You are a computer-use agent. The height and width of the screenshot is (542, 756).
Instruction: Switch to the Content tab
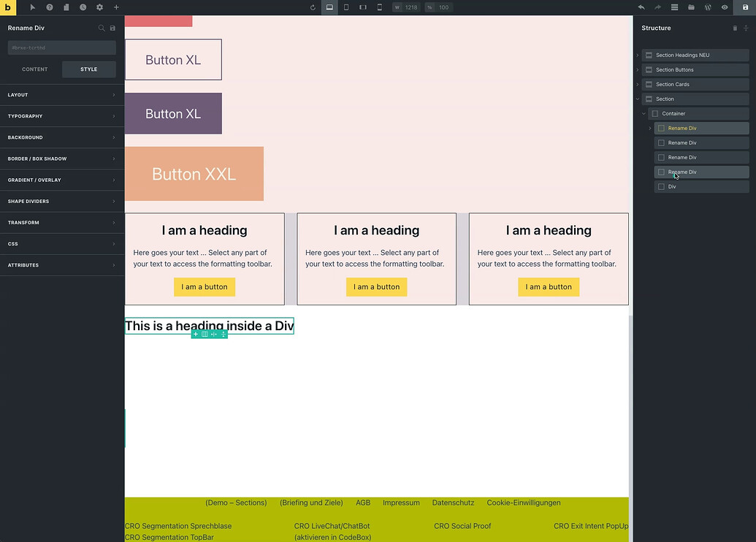point(34,69)
